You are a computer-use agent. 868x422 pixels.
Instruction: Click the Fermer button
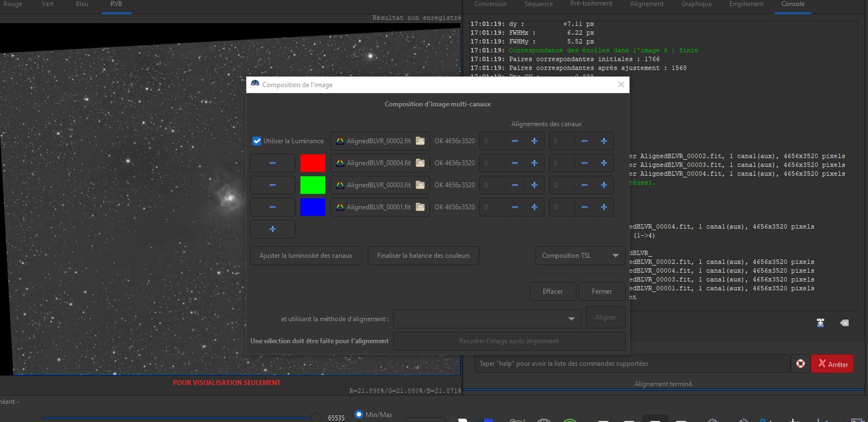pyautogui.click(x=602, y=291)
